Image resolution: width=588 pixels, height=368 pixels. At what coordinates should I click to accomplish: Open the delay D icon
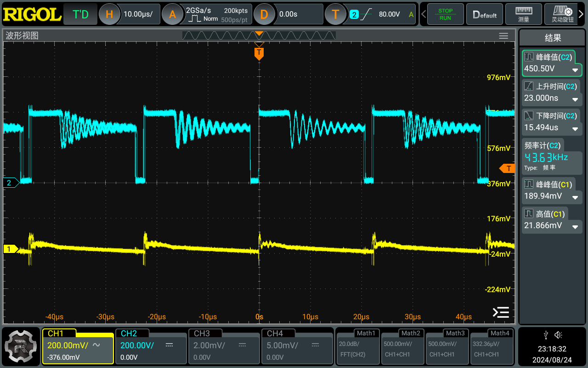pos(264,14)
